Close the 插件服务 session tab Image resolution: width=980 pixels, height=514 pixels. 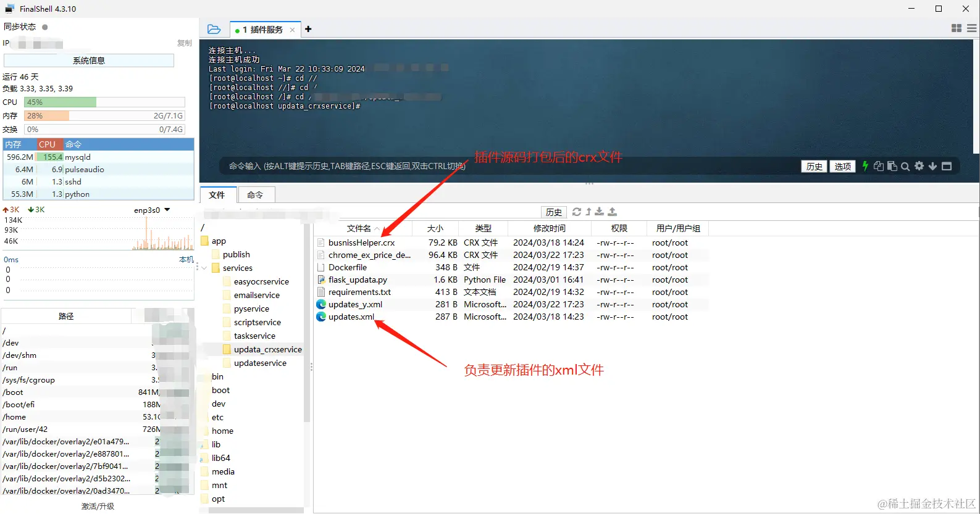point(292,30)
